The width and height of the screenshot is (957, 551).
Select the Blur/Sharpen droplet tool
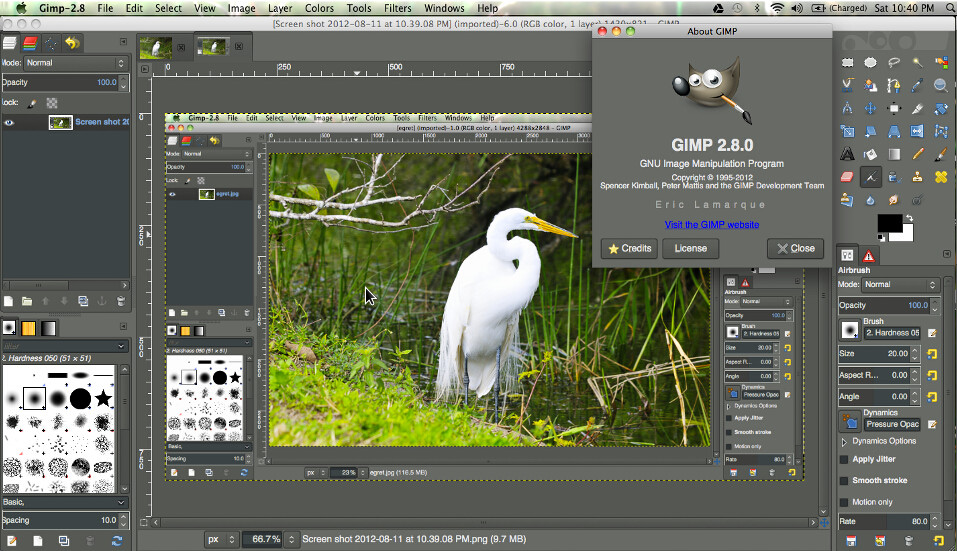[x=870, y=200]
